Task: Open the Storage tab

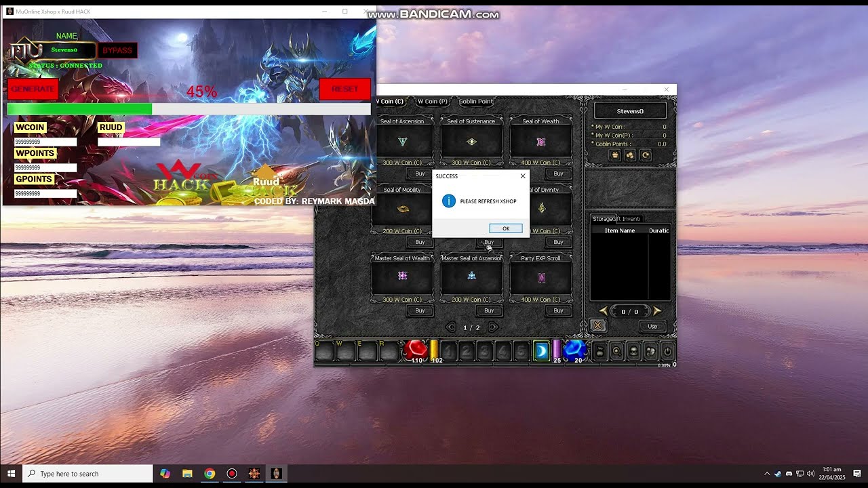Action: point(602,219)
